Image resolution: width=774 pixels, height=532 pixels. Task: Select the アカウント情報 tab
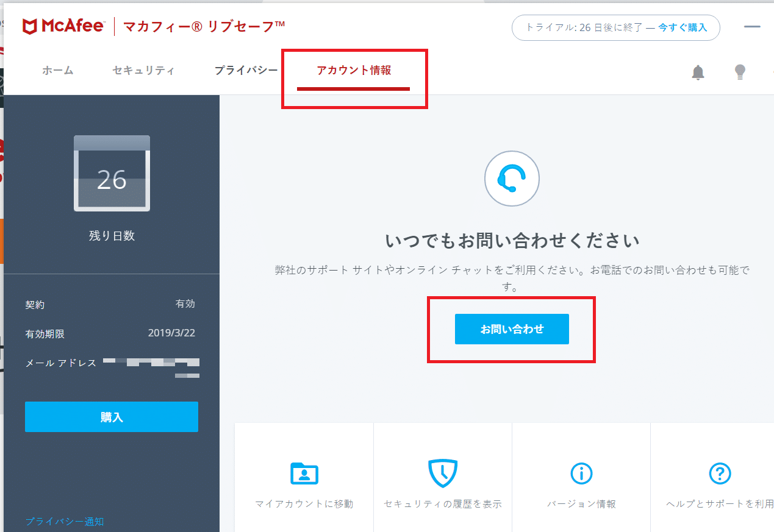[x=354, y=71]
